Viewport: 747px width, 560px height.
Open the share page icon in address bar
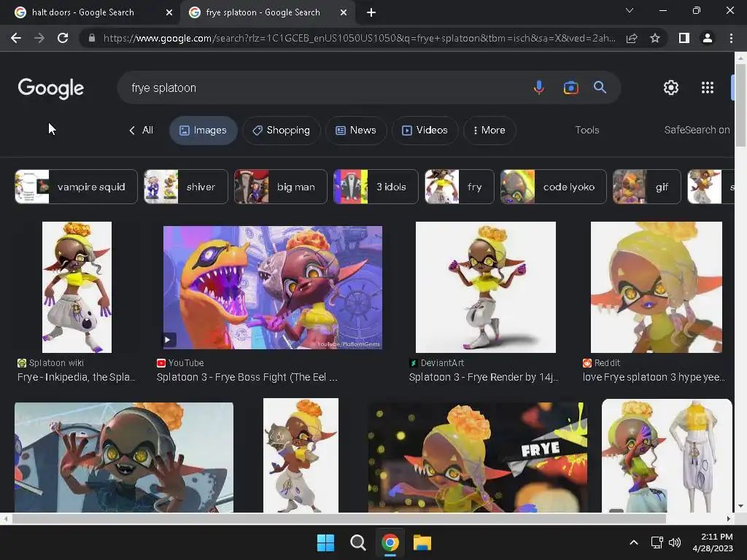(632, 38)
